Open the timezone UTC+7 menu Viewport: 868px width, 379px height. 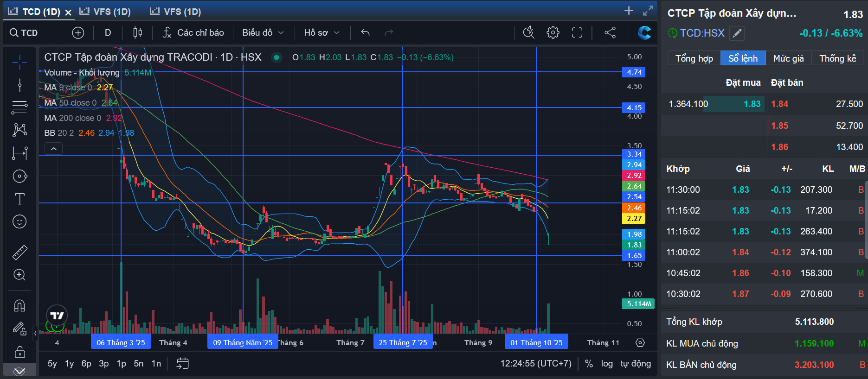tap(536, 364)
